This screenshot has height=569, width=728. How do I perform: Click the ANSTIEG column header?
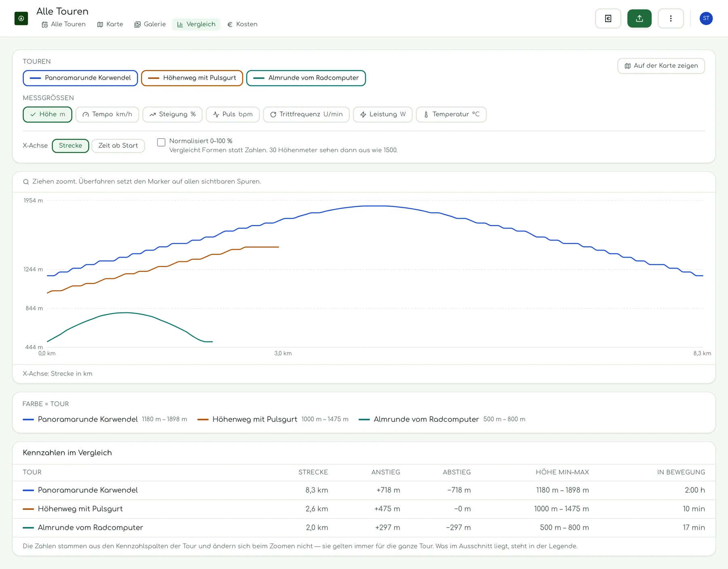[385, 472]
